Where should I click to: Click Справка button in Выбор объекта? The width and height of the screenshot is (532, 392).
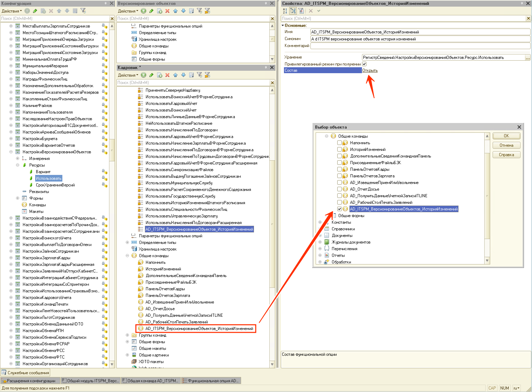coord(506,155)
